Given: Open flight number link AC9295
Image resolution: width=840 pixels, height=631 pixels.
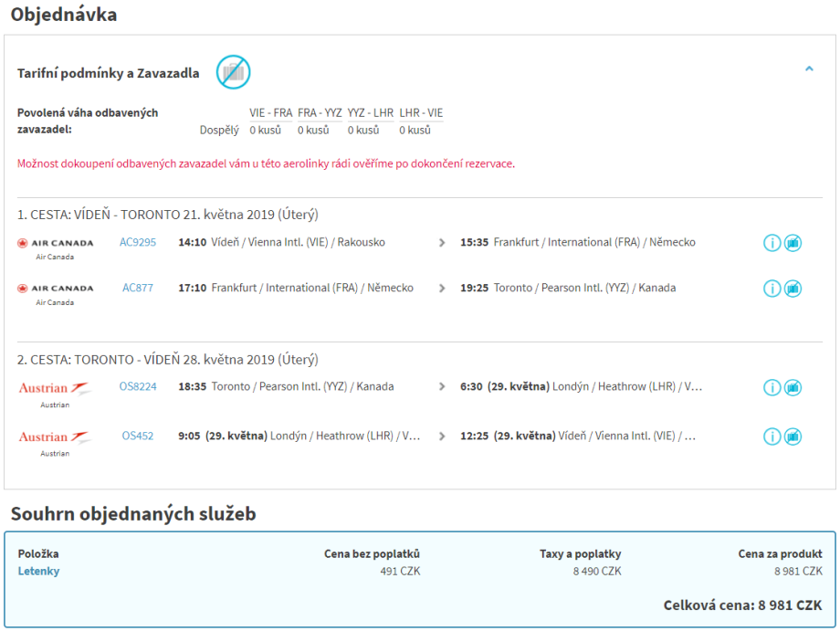Looking at the screenshot, I should click(138, 243).
